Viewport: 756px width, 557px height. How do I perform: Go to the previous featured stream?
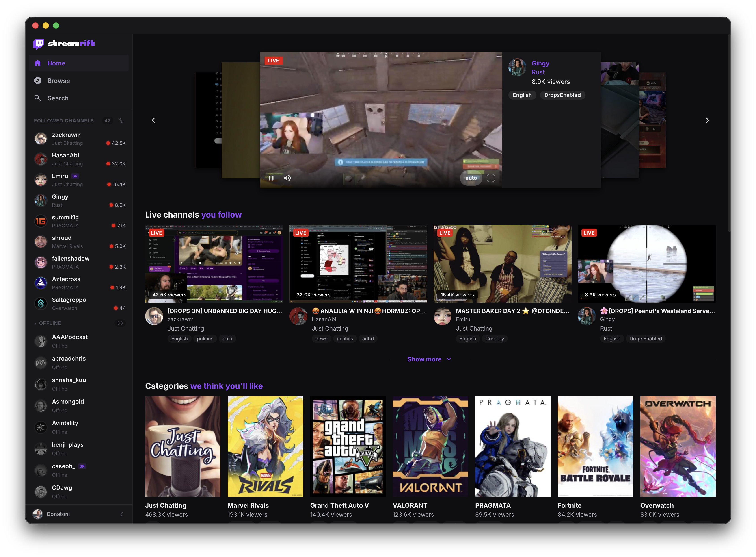coord(153,120)
